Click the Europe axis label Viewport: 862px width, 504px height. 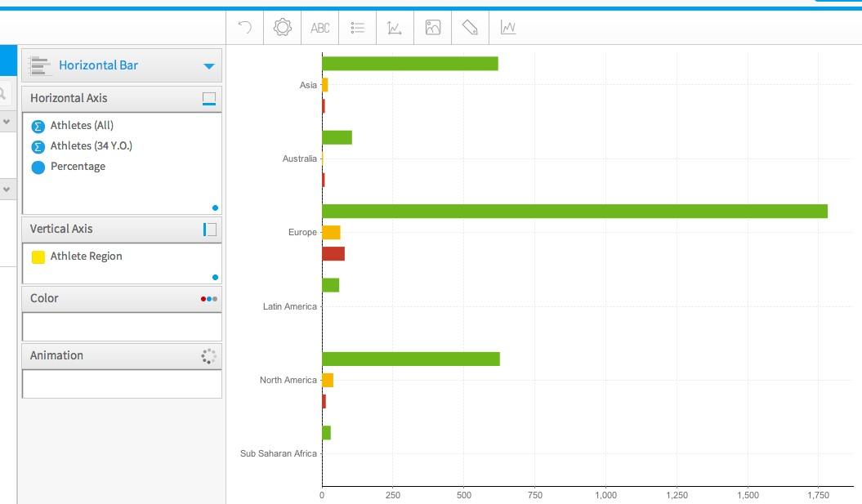[302, 233]
